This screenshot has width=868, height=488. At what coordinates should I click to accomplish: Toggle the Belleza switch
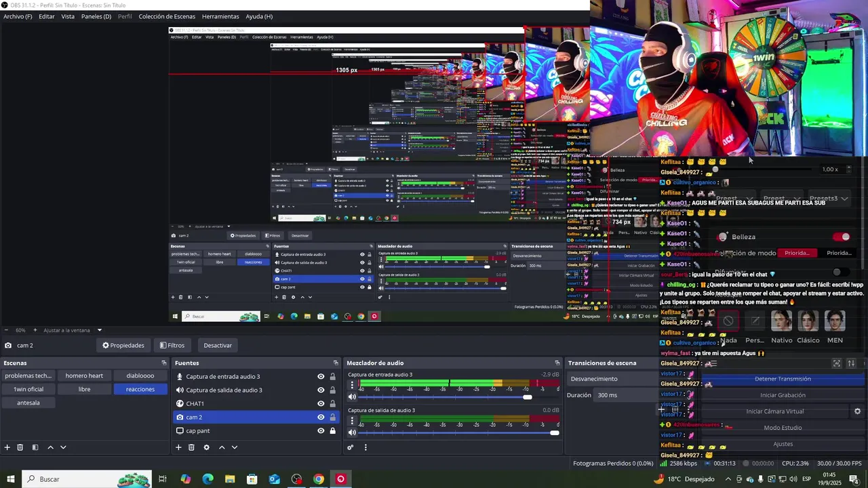point(842,237)
